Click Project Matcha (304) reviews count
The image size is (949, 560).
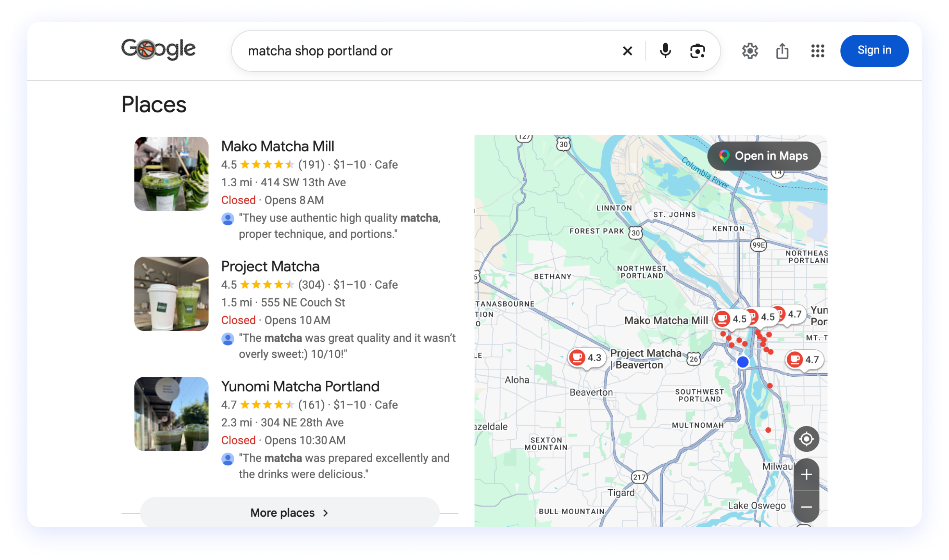(311, 285)
